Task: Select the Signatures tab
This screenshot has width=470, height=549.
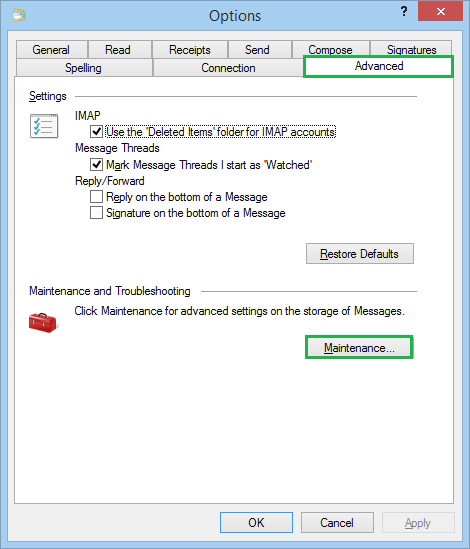Action: click(x=411, y=49)
